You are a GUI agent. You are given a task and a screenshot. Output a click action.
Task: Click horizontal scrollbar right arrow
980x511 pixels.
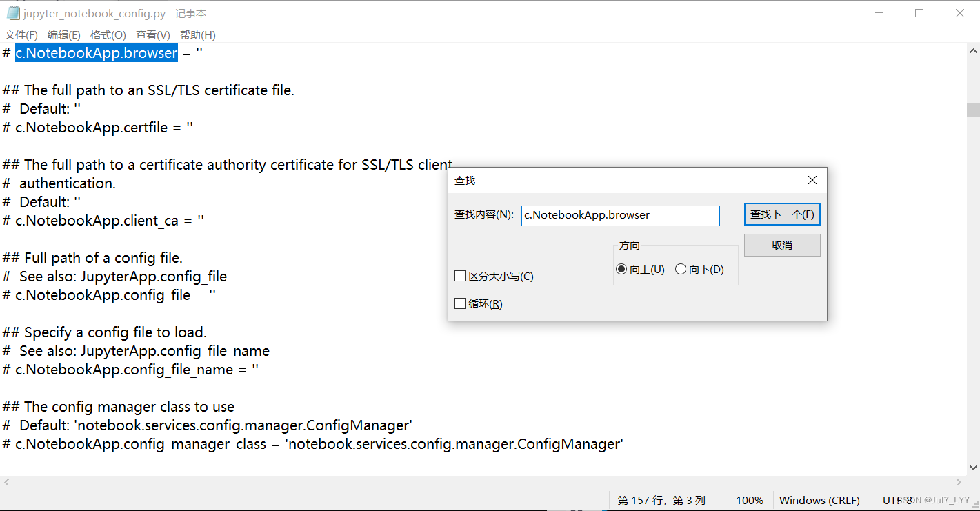[959, 483]
